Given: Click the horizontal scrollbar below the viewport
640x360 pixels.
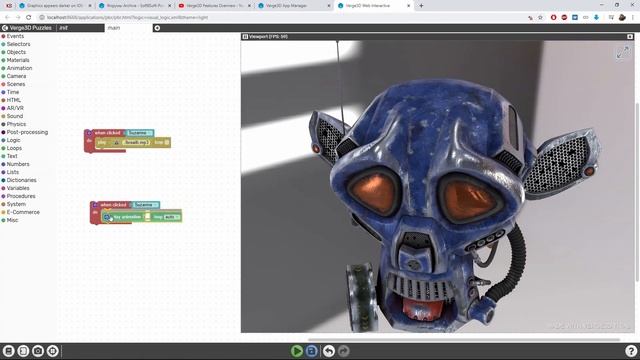Looking at the screenshot, I should point(464,339).
